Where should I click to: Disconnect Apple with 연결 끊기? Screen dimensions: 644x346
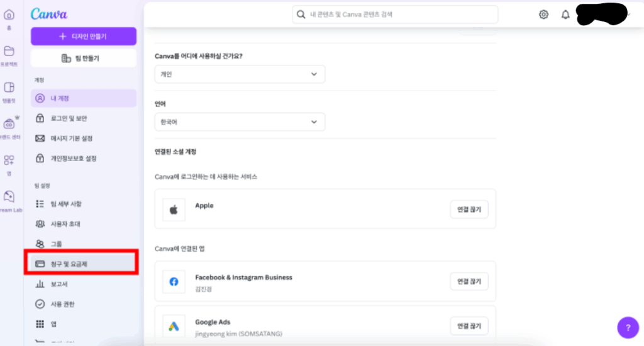[469, 209]
